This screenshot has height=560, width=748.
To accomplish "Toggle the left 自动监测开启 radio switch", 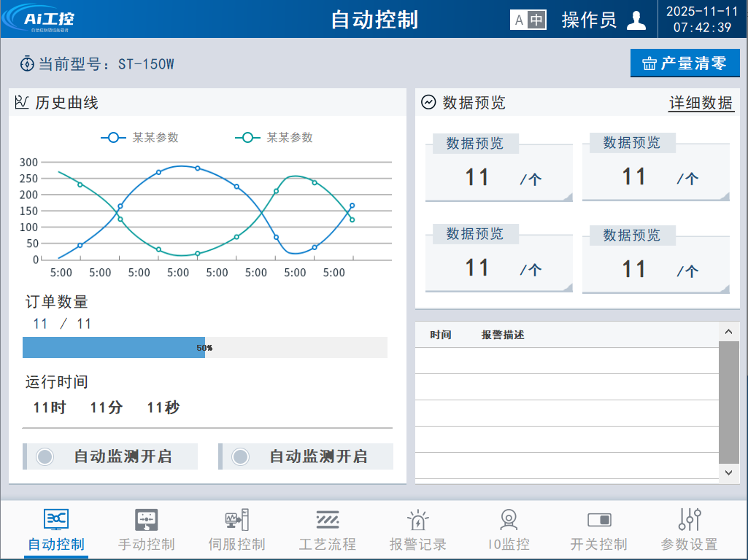I will [x=45, y=456].
